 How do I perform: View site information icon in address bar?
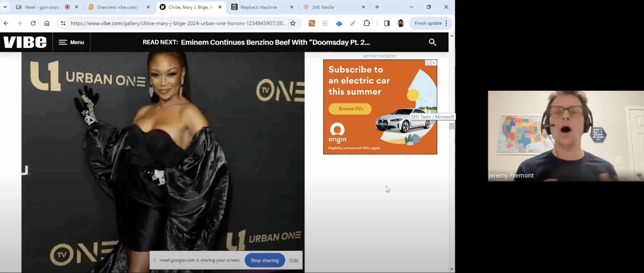pos(63,23)
